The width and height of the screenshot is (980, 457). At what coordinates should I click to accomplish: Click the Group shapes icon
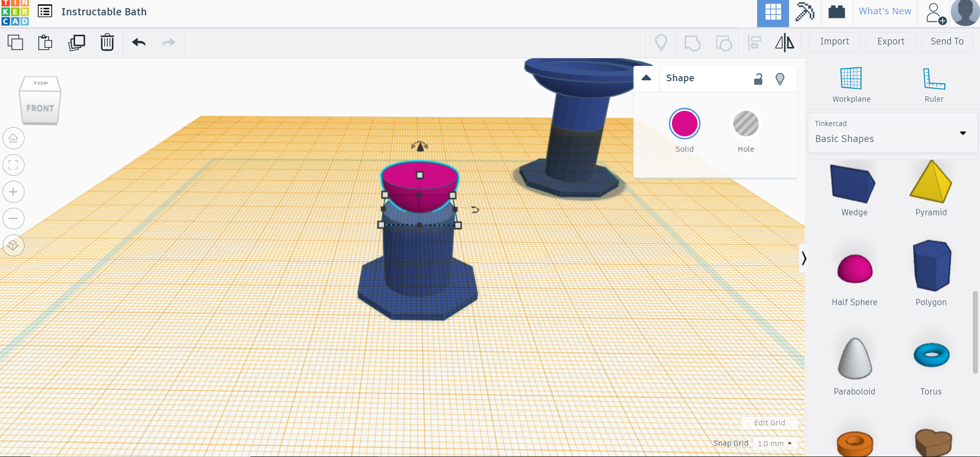(692, 43)
